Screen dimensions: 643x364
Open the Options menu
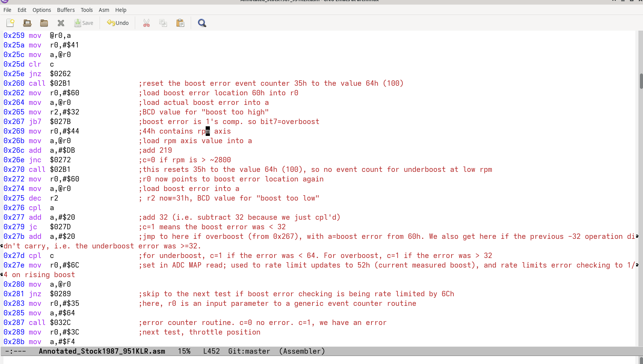pyautogui.click(x=42, y=10)
